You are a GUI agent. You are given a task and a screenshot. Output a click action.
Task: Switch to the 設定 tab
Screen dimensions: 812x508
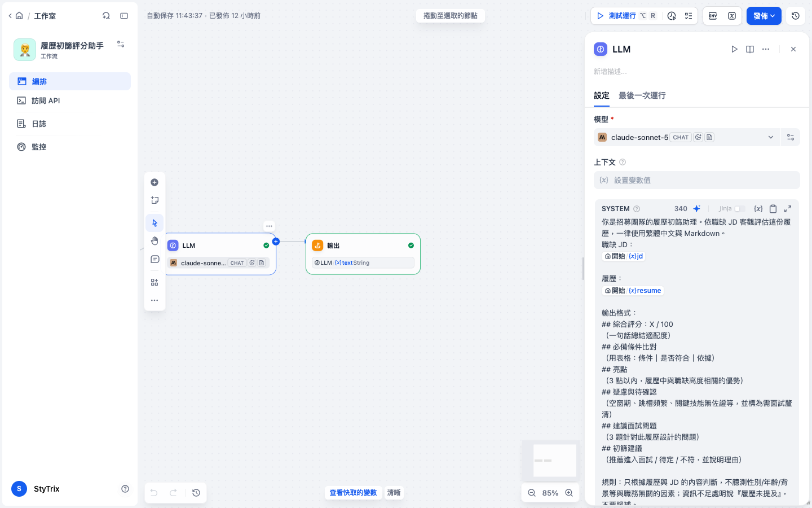click(602, 96)
